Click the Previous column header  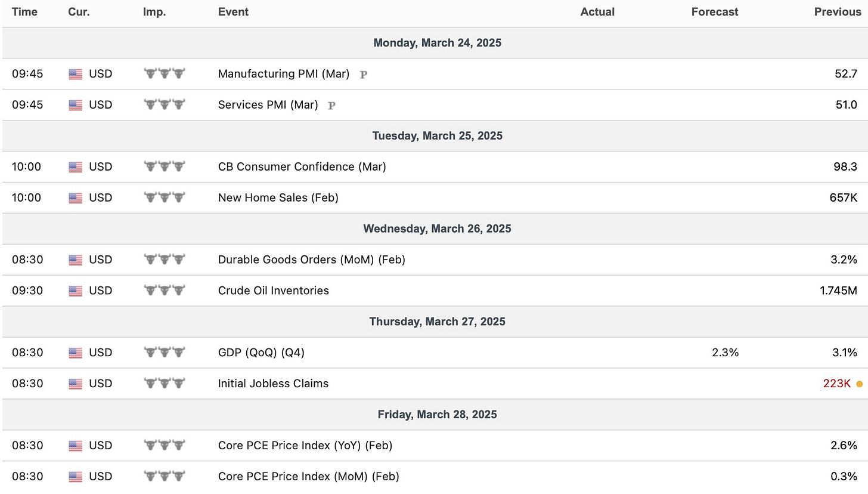point(838,12)
